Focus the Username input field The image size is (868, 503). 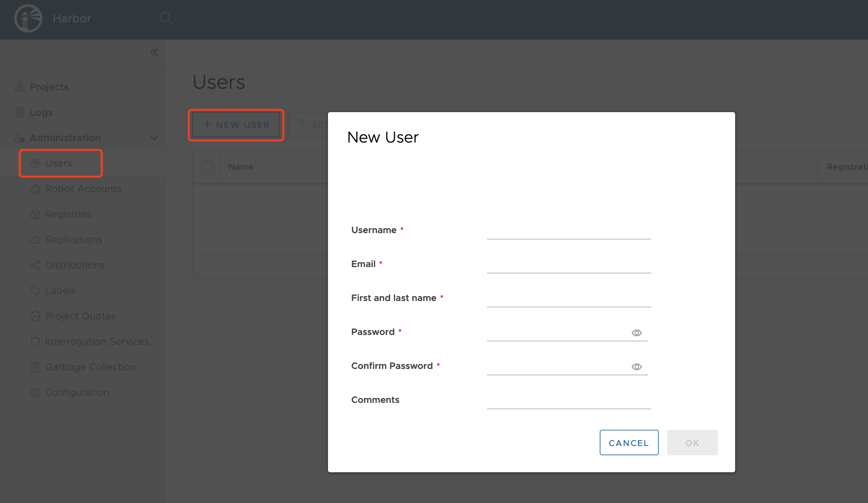pyautogui.click(x=569, y=232)
